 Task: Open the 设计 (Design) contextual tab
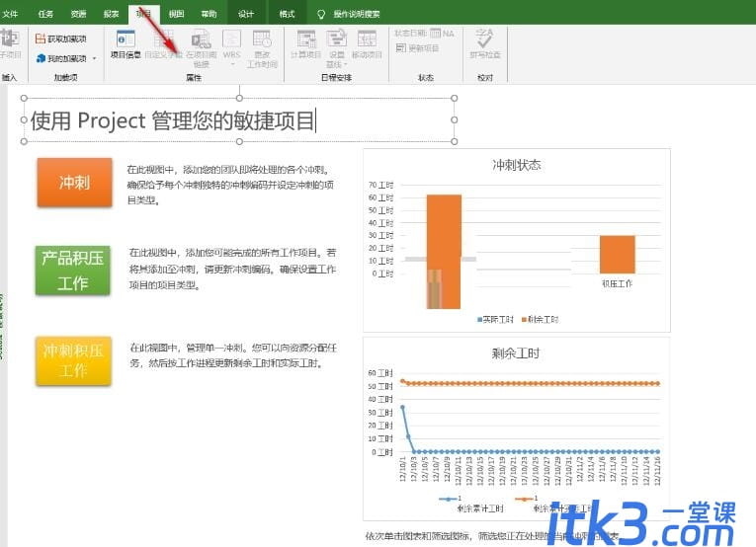(246, 14)
